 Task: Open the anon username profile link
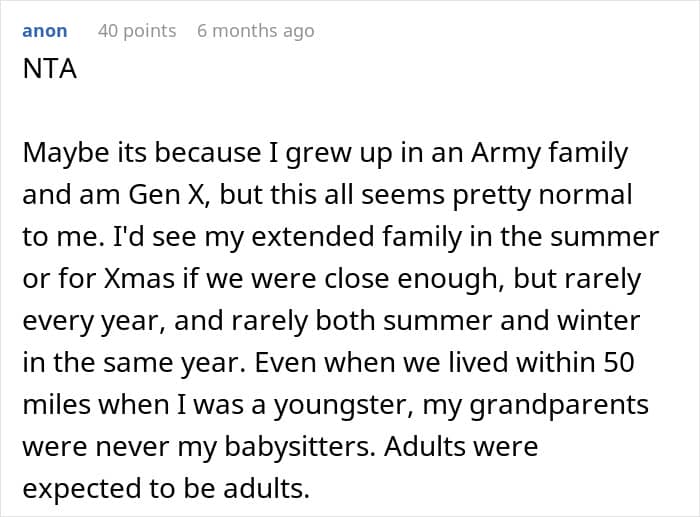point(45,31)
